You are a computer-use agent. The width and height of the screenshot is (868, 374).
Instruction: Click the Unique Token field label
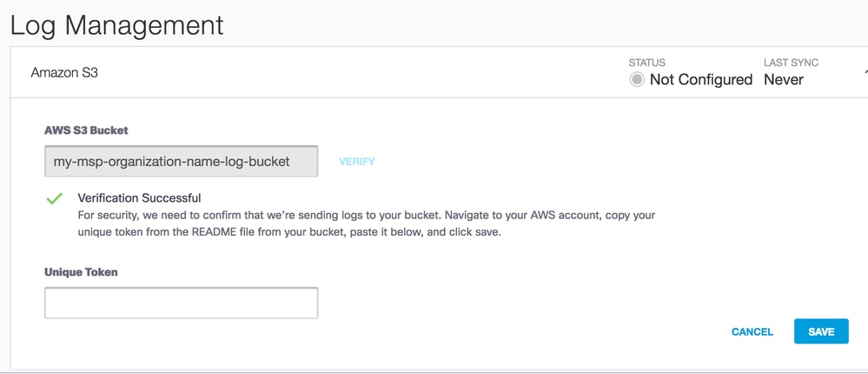[x=81, y=272]
